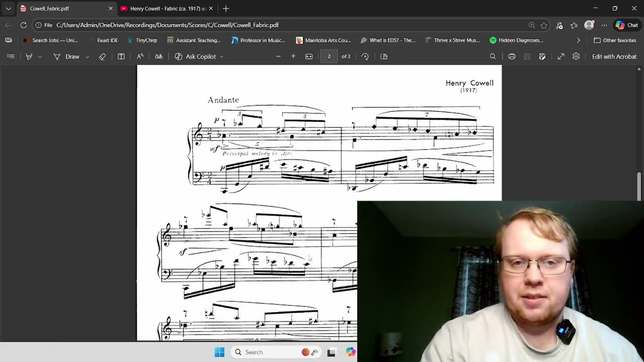Launch Copilot from the taskbar
This screenshot has width=644, height=362.
click(350, 352)
